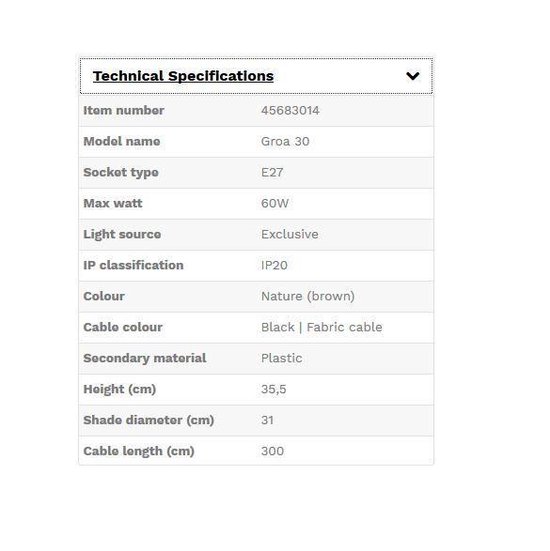The image size is (550, 551).
Task: Click the Secondary material row label
Action: 145,358
